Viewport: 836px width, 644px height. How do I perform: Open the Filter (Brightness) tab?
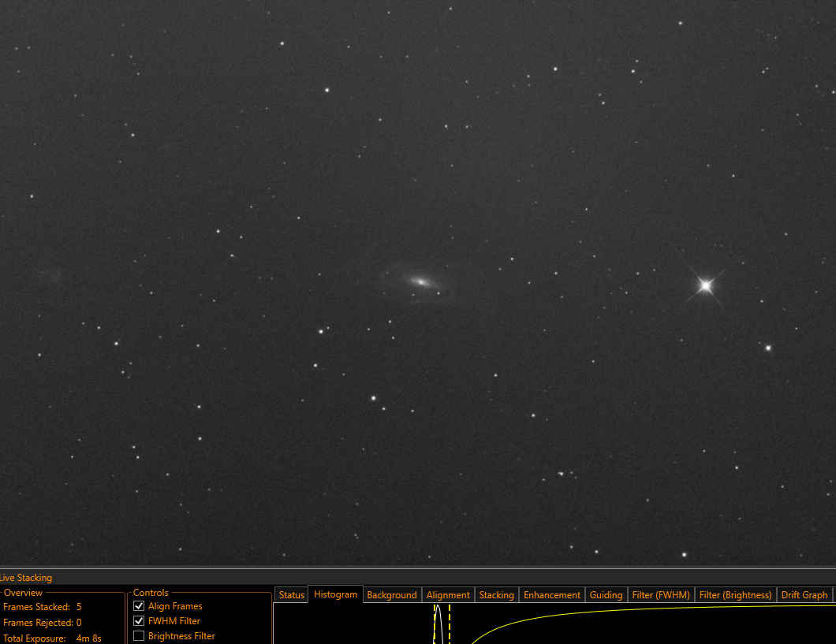pyautogui.click(x=735, y=594)
